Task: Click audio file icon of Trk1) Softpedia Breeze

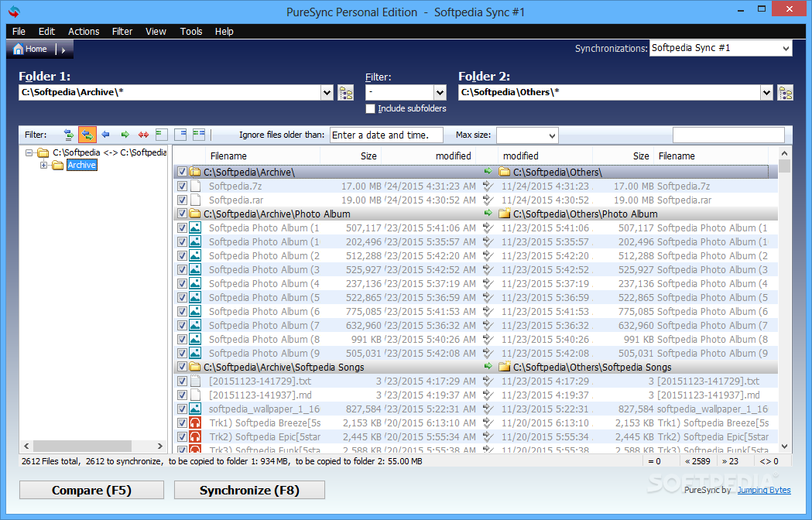Action: tap(195, 422)
